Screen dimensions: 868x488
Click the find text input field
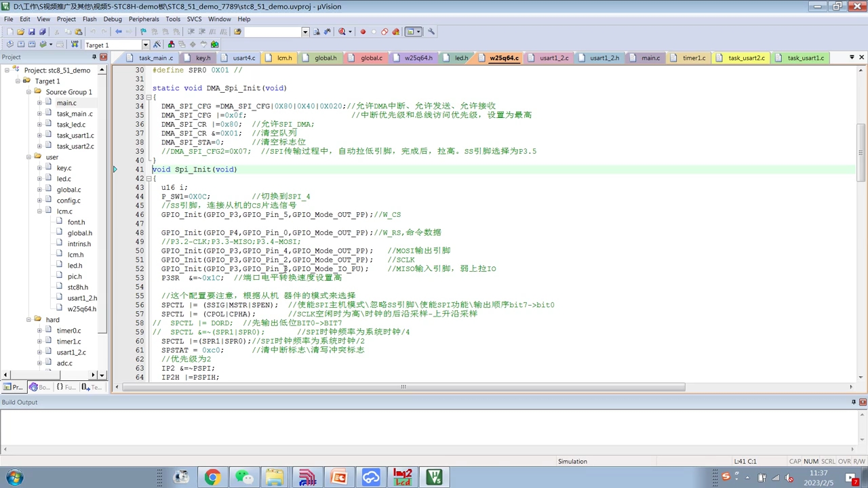(273, 32)
